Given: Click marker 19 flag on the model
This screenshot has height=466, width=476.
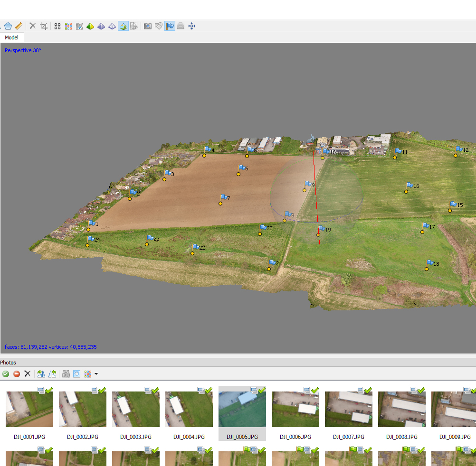Looking at the screenshot, I should 322,228.
